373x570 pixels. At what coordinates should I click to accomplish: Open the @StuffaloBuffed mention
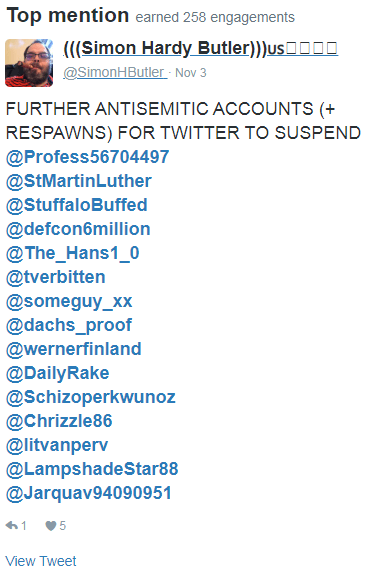pyautogui.click(x=77, y=205)
